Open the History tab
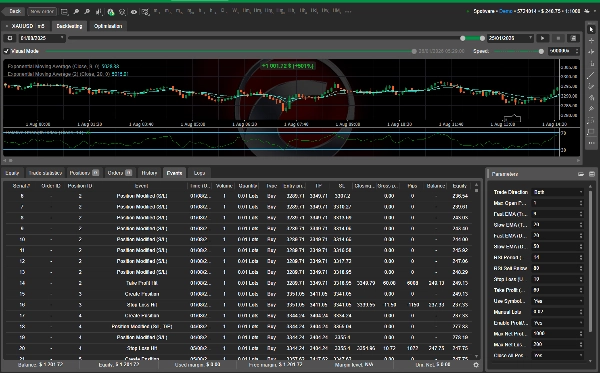600x373 pixels. (x=149, y=173)
